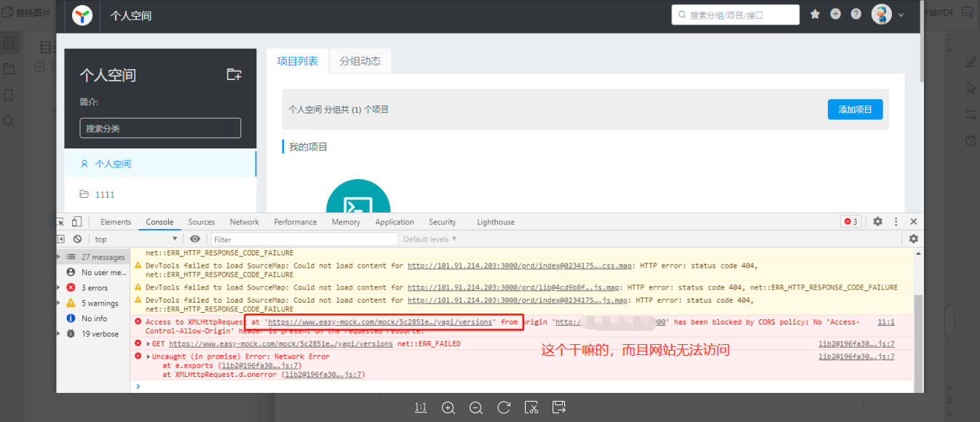
Task: Create a live expression via the eye icon
Action: tap(195, 238)
